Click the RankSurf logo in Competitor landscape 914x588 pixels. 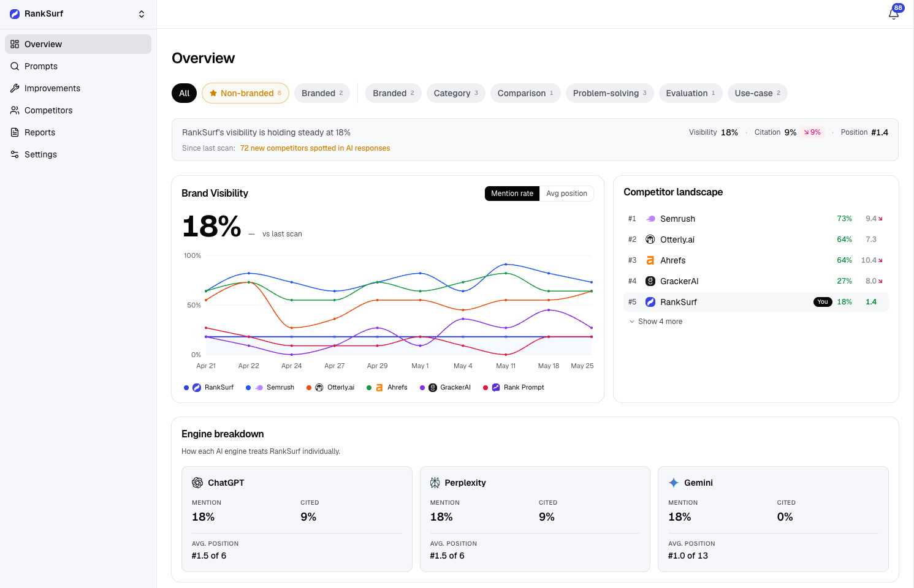tap(650, 302)
